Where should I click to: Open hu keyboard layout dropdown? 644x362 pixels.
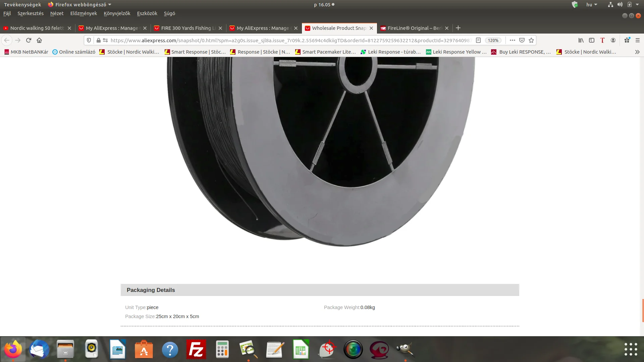592,5
